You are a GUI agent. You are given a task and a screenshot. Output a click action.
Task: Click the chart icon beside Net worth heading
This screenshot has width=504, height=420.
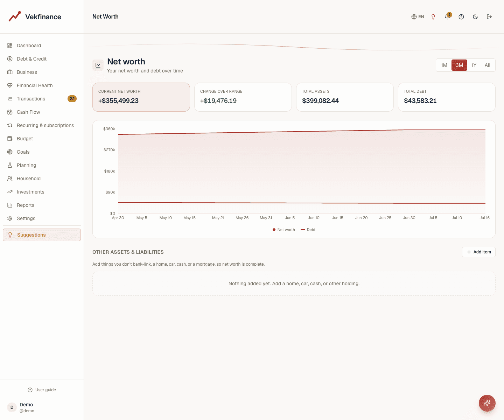tap(98, 65)
